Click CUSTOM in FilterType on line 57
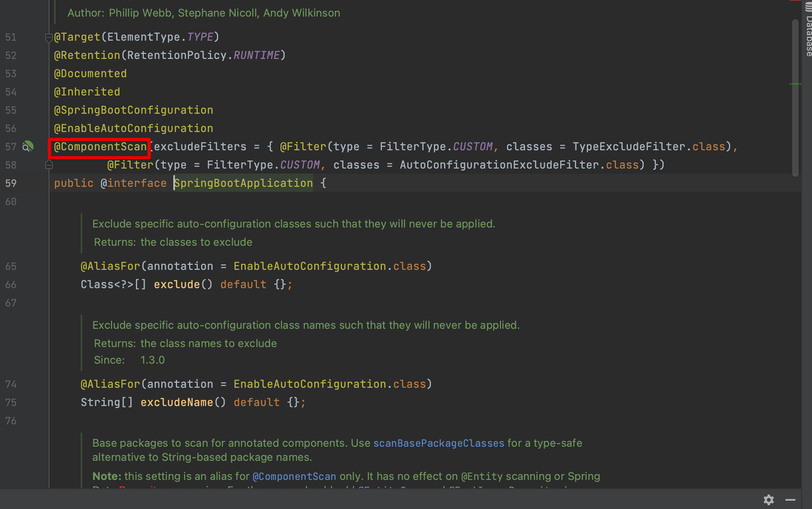Image resolution: width=812 pixels, height=509 pixels. 473,146
